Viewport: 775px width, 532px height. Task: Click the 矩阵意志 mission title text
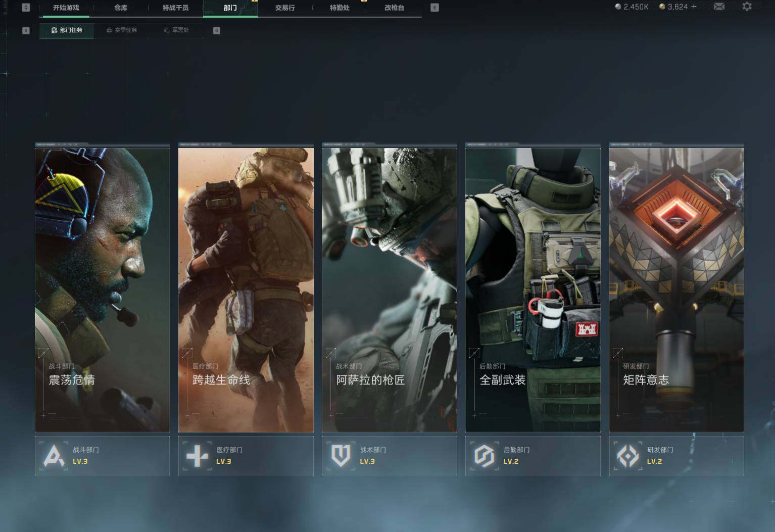646,380
